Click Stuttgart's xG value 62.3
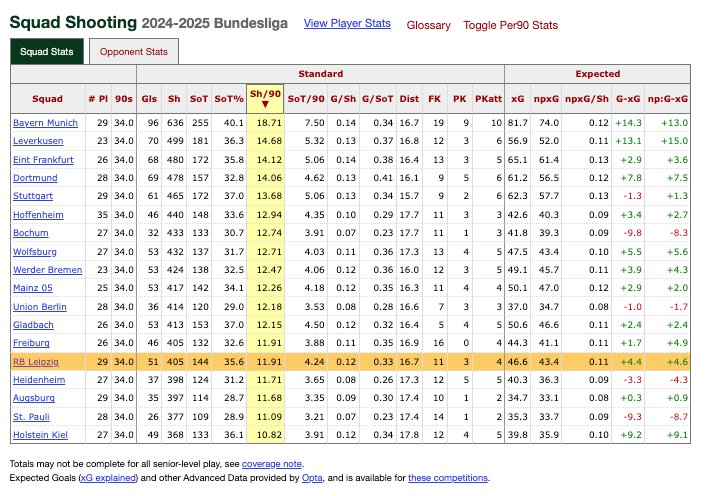This screenshot has height=496, width=709. point(518,196)
